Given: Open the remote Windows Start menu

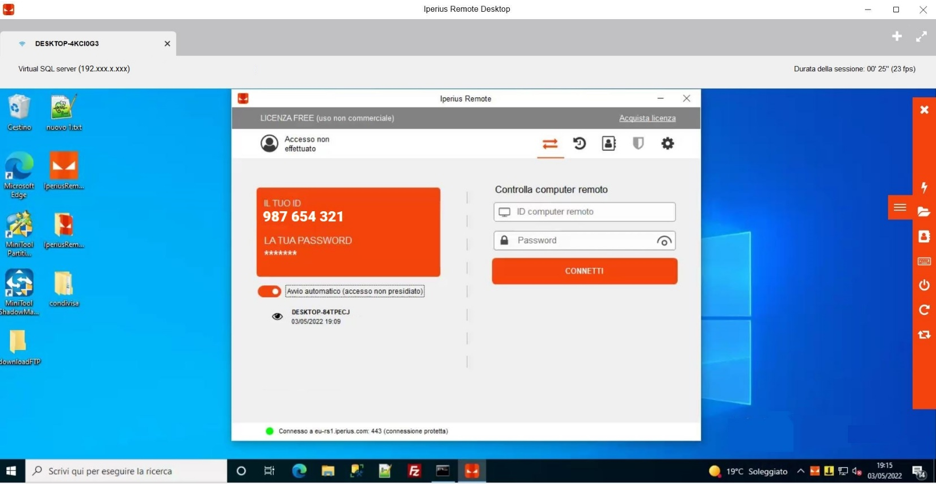Looking at the screenshot, I should point(11,471).
